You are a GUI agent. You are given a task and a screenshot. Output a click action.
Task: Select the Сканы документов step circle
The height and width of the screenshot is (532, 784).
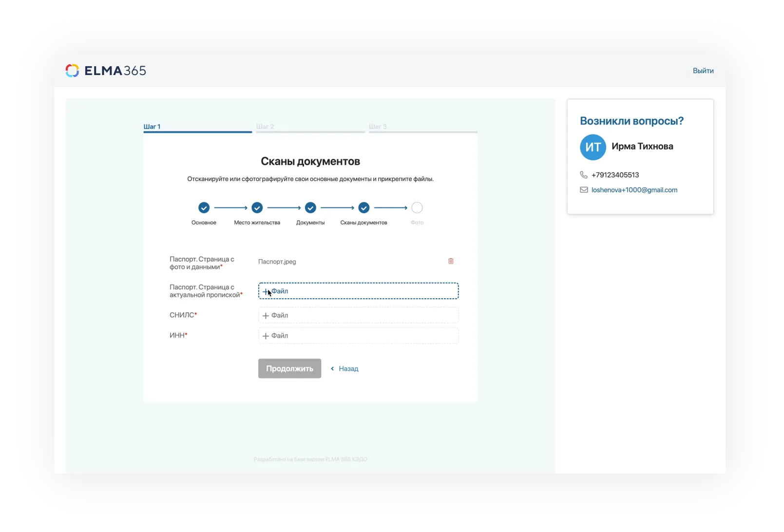(x=364, y=208)
